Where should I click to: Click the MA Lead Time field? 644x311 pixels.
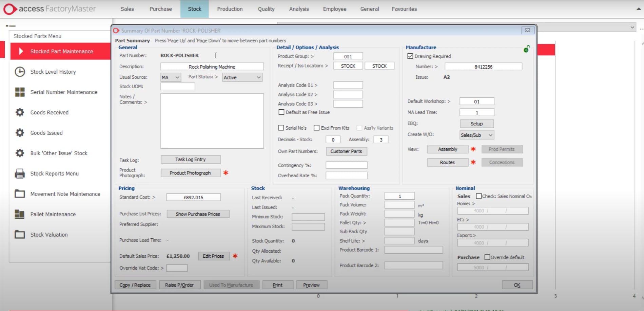point(477,112)
